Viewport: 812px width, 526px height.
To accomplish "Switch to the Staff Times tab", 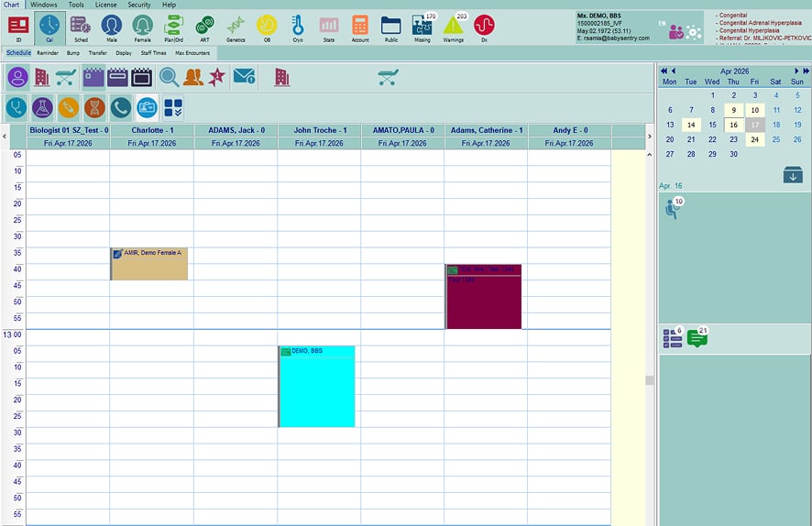I will (153, 53).
